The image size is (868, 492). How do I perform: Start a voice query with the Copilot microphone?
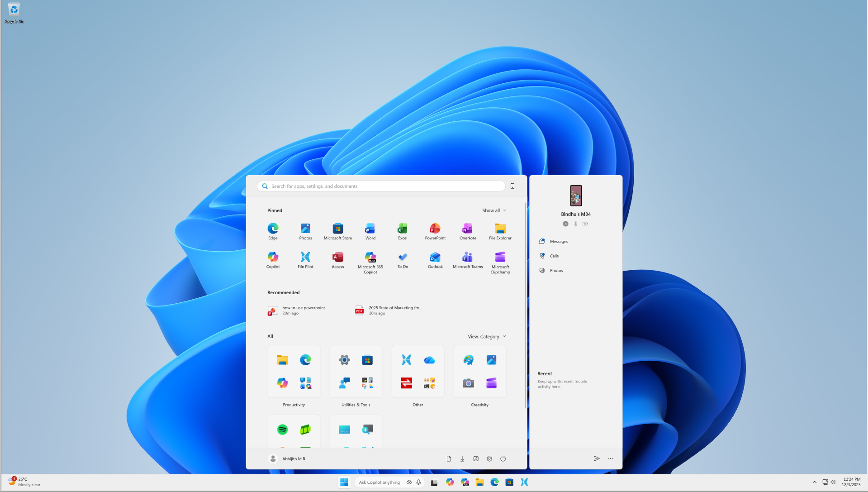(418, 482)
